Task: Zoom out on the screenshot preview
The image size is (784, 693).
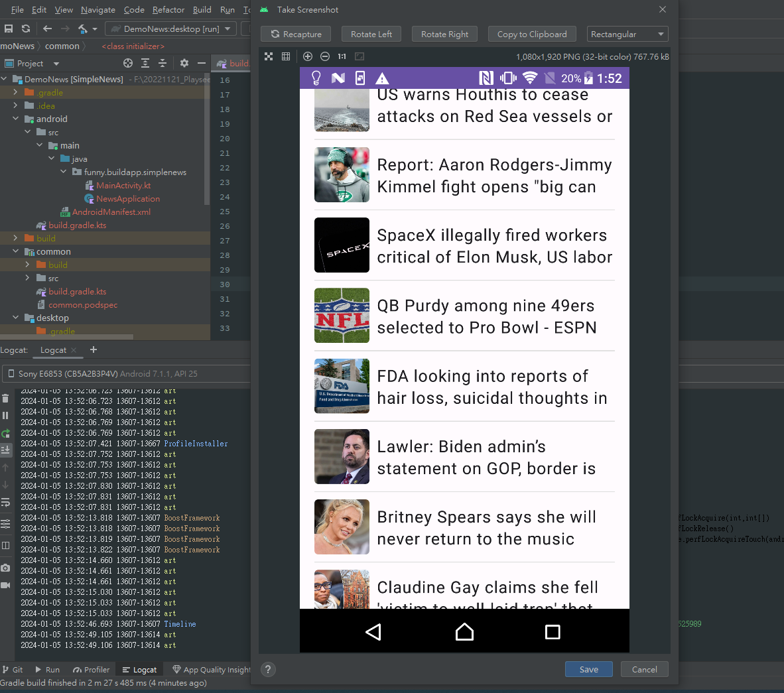Action: pyautogui.click(x=325, y=56)
